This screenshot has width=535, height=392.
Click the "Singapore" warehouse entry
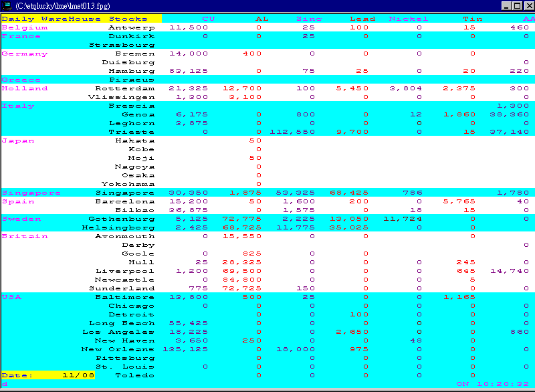tap(125, 193)
